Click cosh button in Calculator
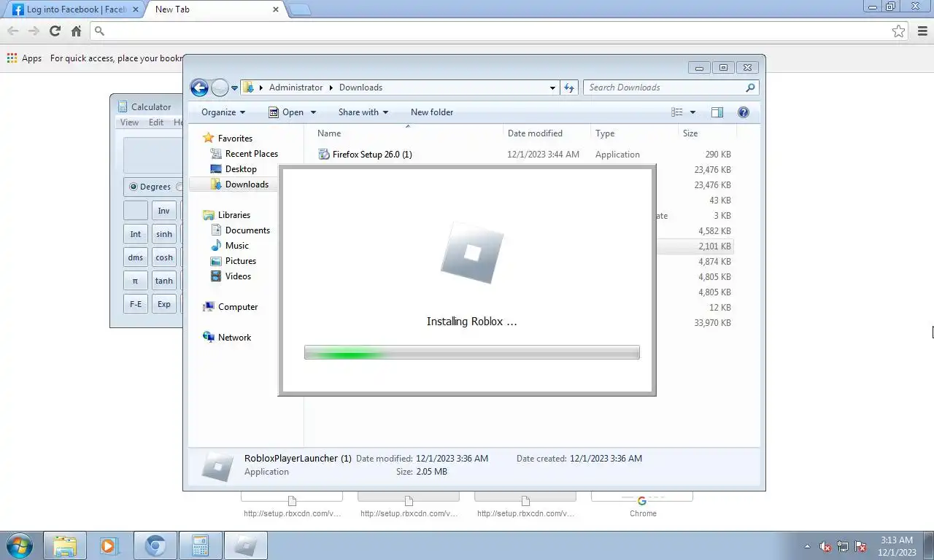 point(163,257)
